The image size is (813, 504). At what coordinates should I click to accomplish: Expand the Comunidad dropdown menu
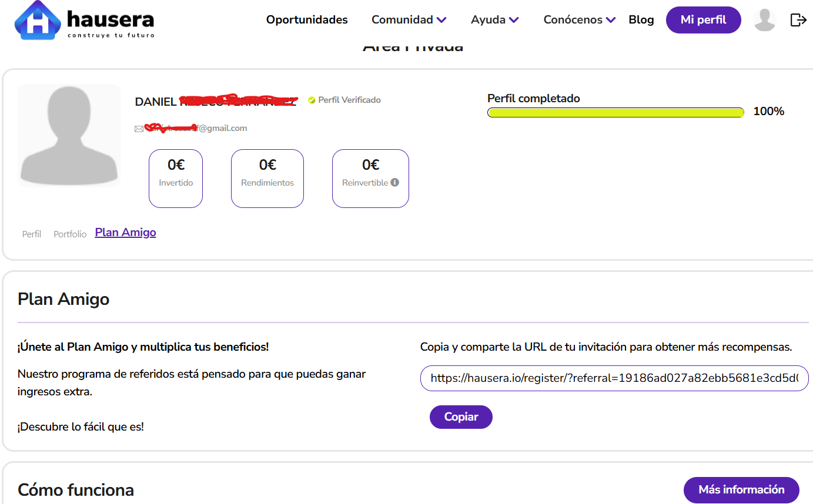tap(409, 20)
